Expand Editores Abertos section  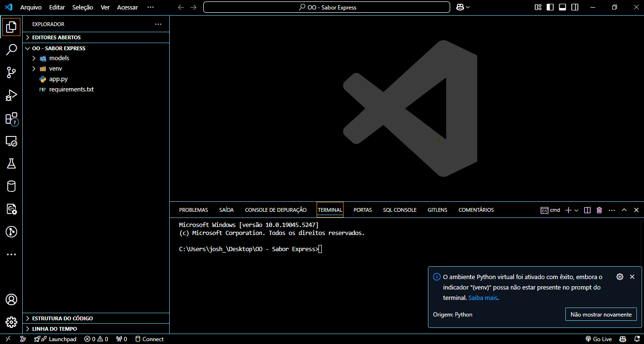tap(96, 37)
